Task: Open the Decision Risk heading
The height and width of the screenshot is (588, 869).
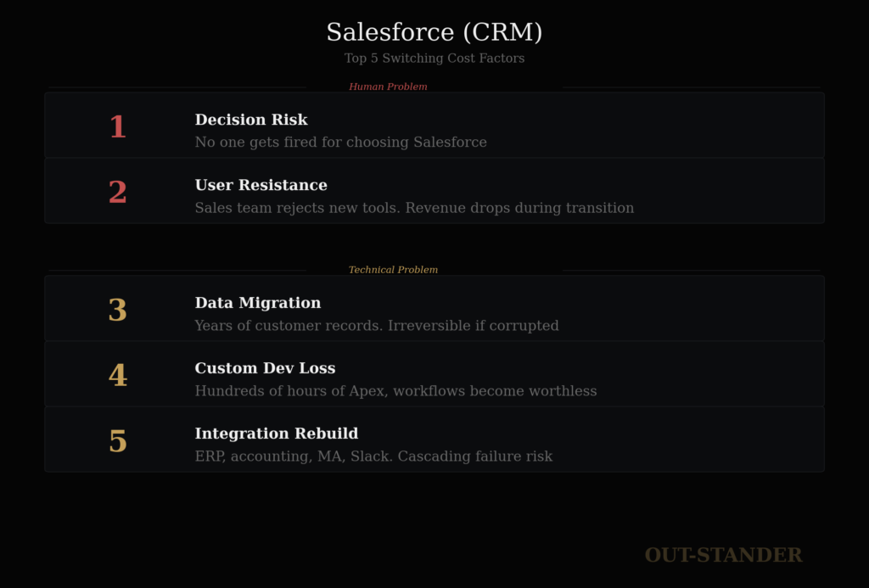Action: point(251,120)
